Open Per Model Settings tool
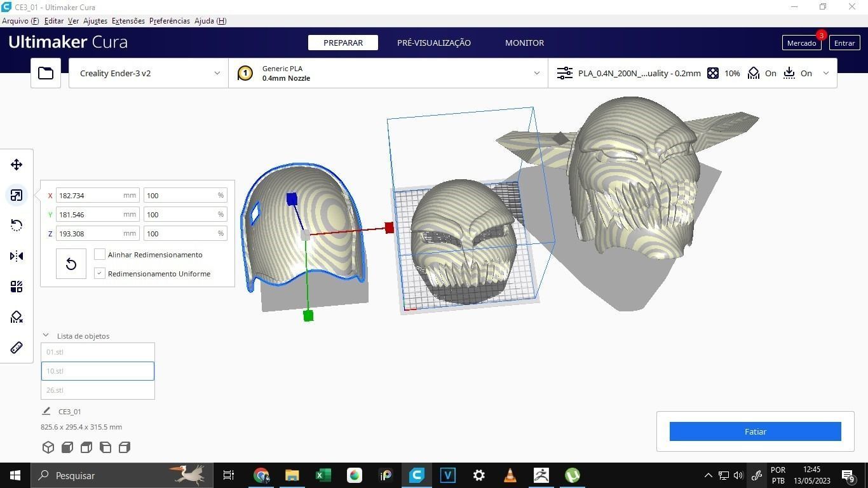The width and height of the screenshot is (868, 488). click(17, 287)
